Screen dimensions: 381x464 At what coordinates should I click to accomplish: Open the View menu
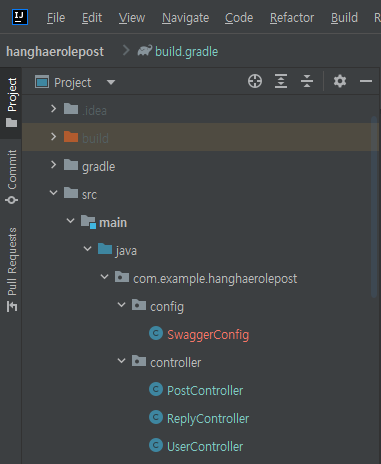point(132,18)
